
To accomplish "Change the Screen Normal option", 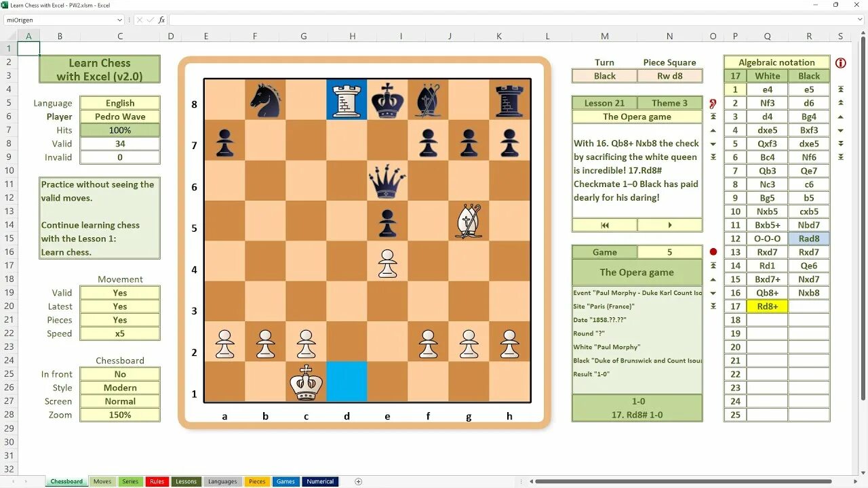I will tap(120, 401).
